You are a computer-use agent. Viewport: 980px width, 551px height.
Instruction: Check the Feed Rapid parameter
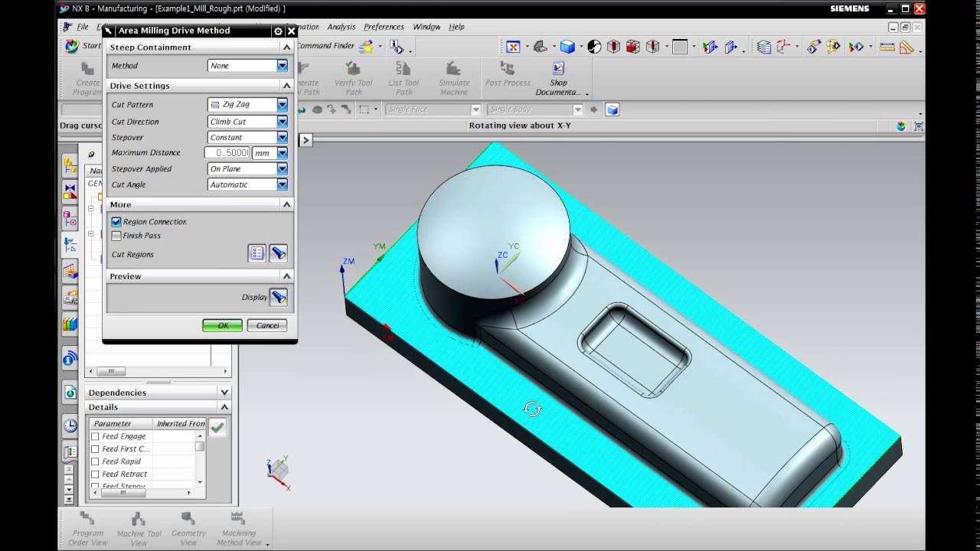(95, 461)
